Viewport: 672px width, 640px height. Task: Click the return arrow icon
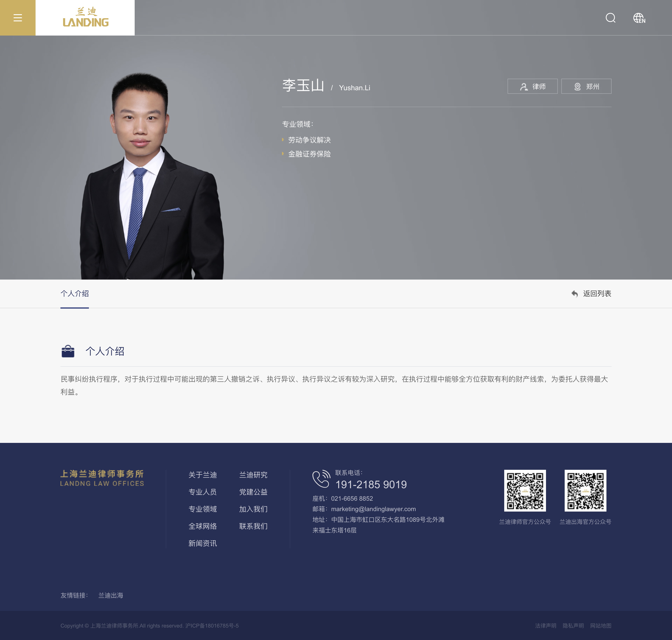coord(575,294)
